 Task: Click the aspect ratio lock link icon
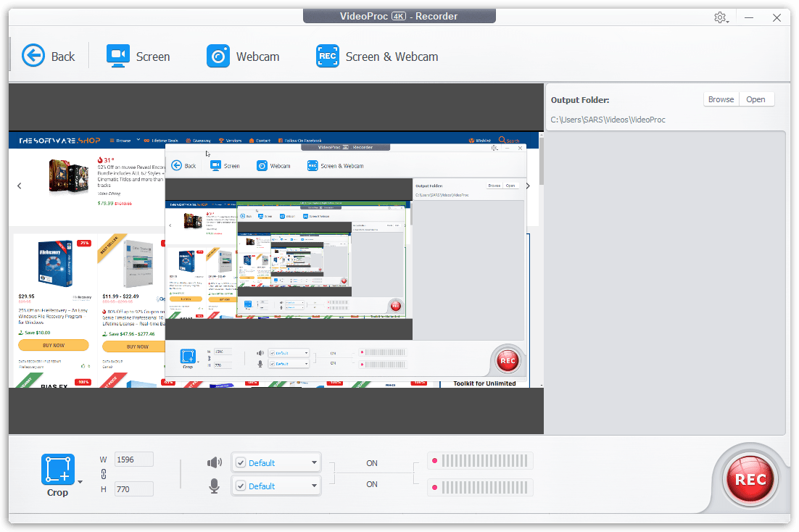104,474
